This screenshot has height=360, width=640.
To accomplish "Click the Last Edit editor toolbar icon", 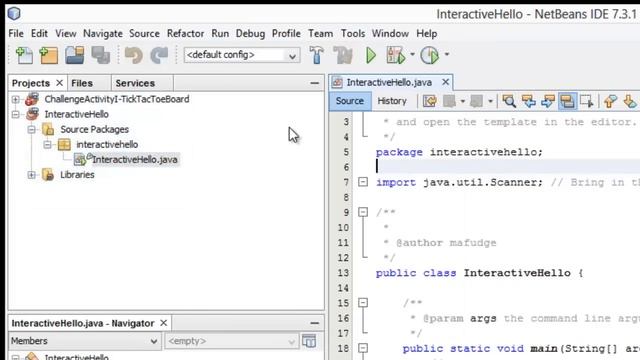I will coord(429,101).
